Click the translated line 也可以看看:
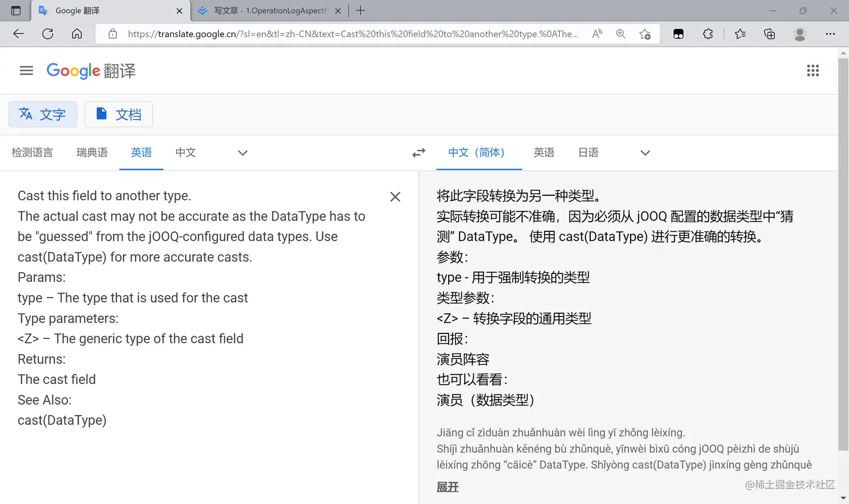Screen dimensions: 849x504 [x=472, y=379]
